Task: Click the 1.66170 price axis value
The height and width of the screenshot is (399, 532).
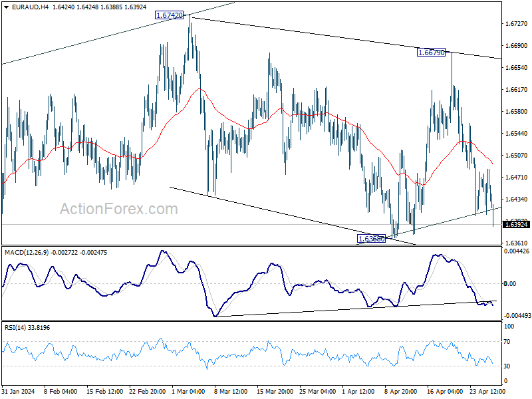Action: (x=516, y=90)
